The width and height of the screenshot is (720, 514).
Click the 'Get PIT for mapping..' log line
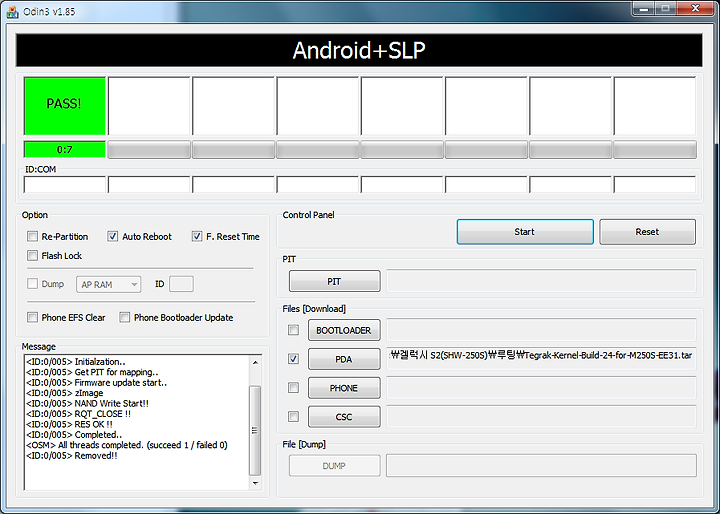(92, 372)
